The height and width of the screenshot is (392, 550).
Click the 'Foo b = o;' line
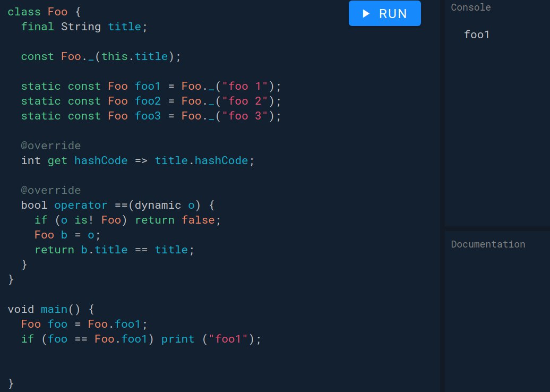67,235
